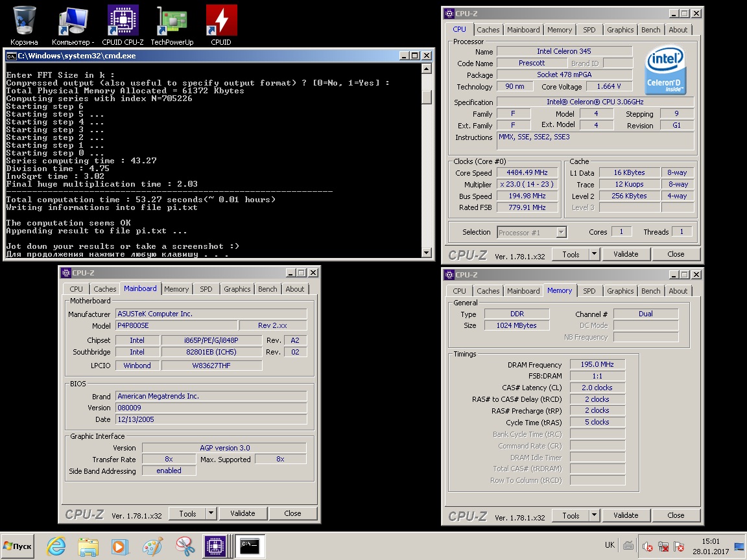The height and width of the screenshot is (560, 747).
Task: Click the Пуск start button
Action: pos(18,546)
